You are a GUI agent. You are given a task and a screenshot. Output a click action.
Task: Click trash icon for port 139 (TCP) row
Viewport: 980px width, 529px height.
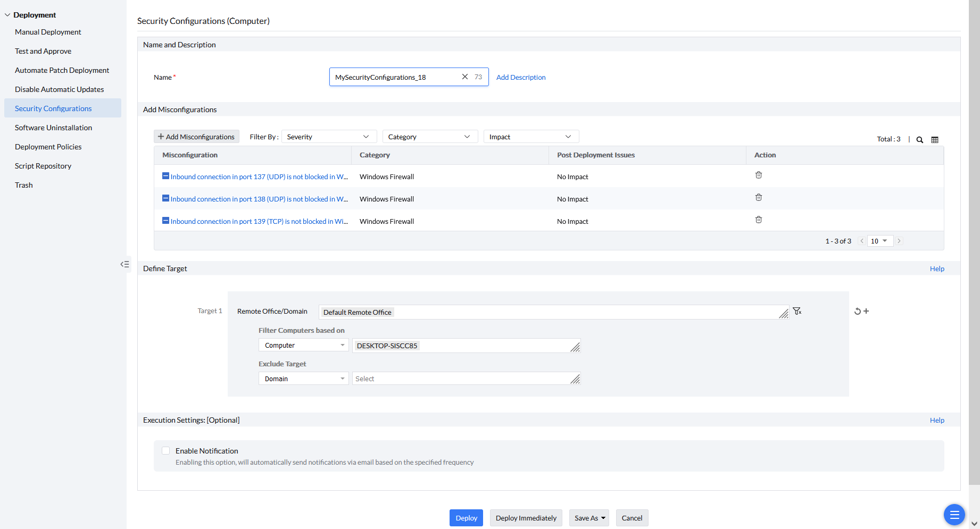pyautogui.click(x=759, y=220)
